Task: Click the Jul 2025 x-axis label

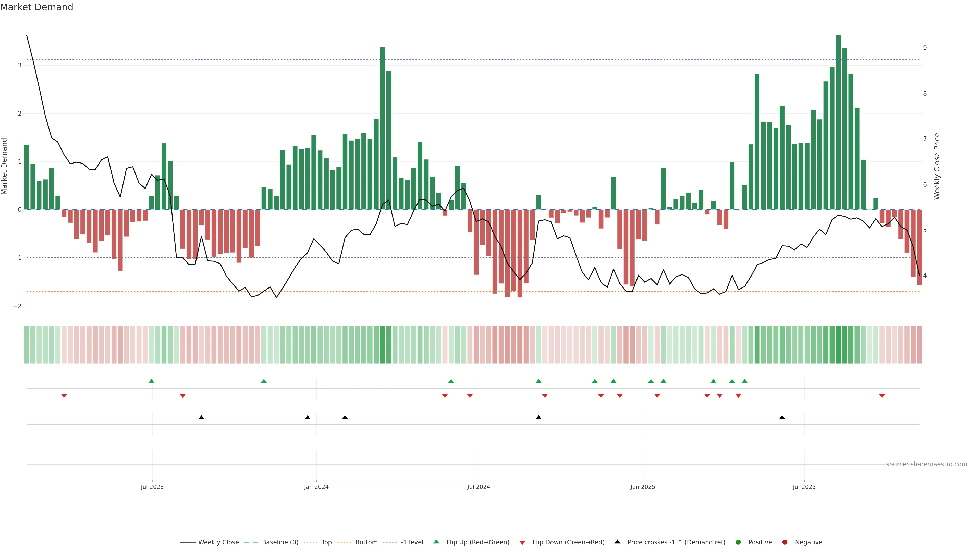Action: [804, 487]
